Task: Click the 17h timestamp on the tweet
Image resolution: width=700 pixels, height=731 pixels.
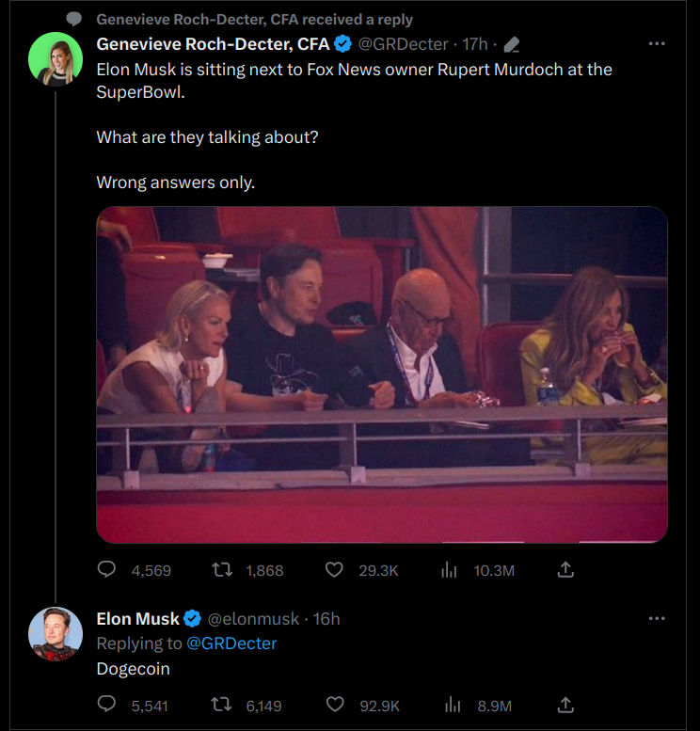Action: [474, 44]
